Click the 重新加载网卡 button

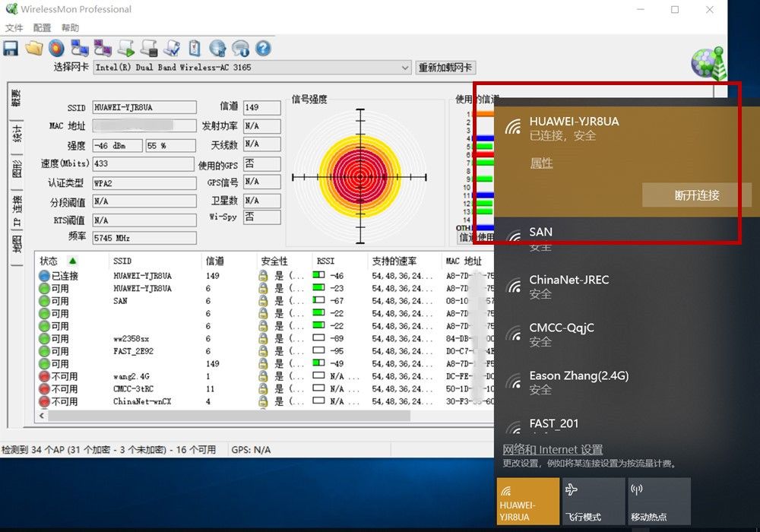point(445,68)
